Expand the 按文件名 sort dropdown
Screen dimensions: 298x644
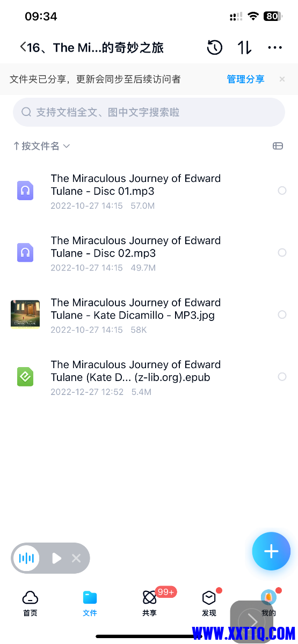point(41,146)
